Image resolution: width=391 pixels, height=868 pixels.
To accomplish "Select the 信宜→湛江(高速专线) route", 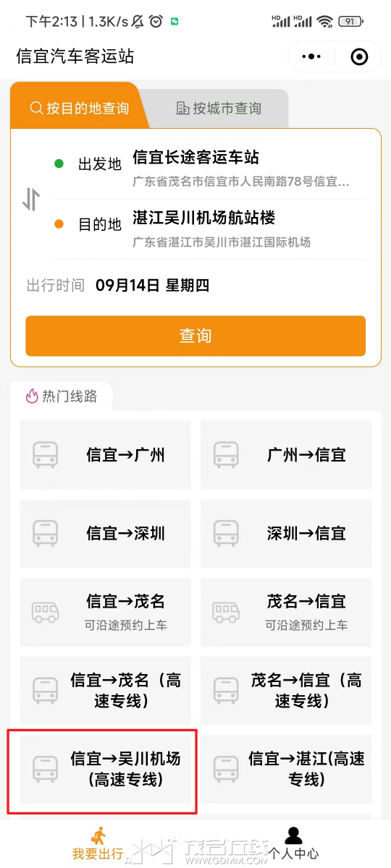I will tap(286, 769).
